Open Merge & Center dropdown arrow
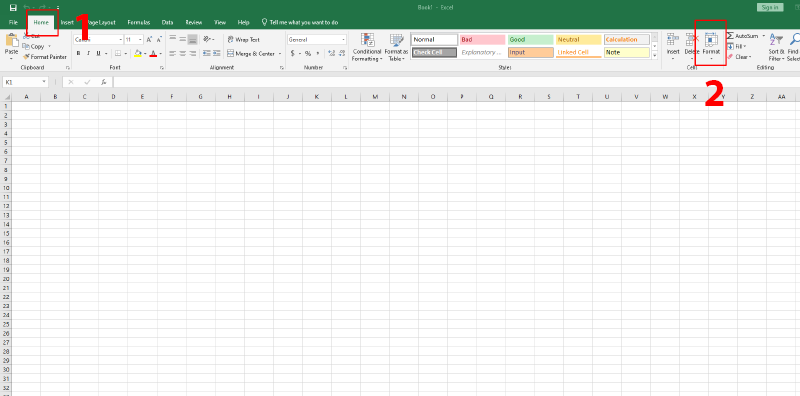The height and width of the screenshot is (396, 800). click(x=280, y=54)
